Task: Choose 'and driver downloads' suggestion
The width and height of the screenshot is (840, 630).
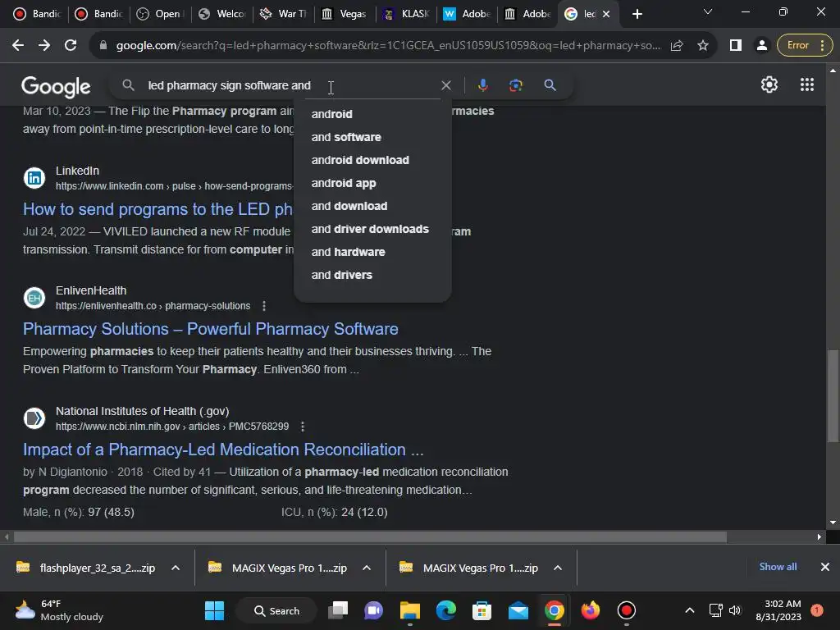Action: (372, 230)
